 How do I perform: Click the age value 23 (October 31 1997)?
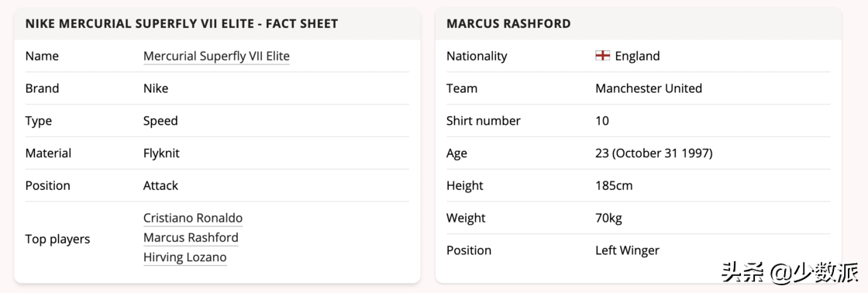pyautogui.click(x=654, y=153)
